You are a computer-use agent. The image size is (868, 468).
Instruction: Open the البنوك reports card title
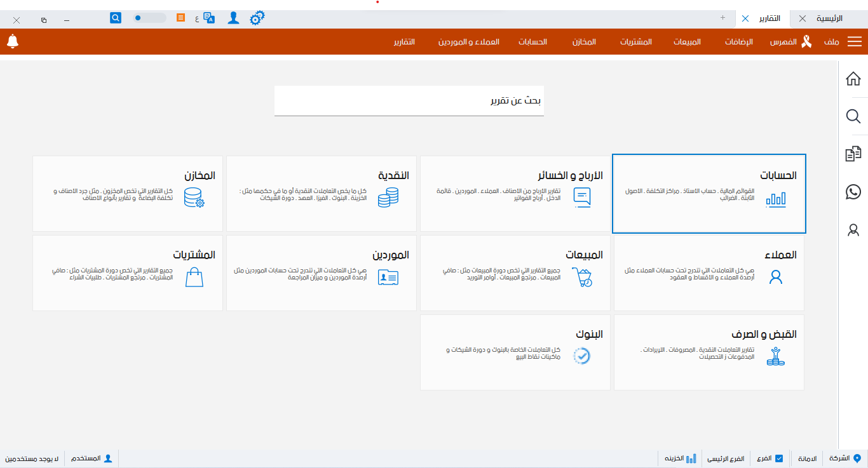click(590, 334)
